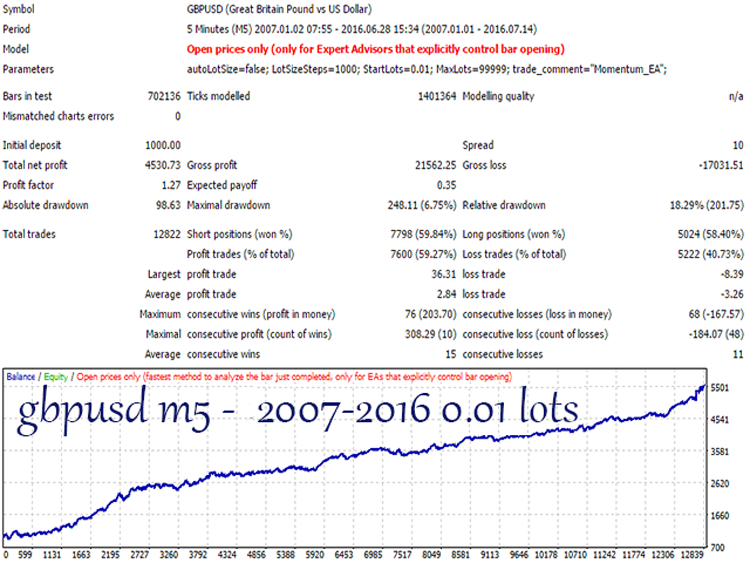The image size is (750, 563).
Task: Click consecutive wins value 76 (203.70)
Action: (430, 315)
